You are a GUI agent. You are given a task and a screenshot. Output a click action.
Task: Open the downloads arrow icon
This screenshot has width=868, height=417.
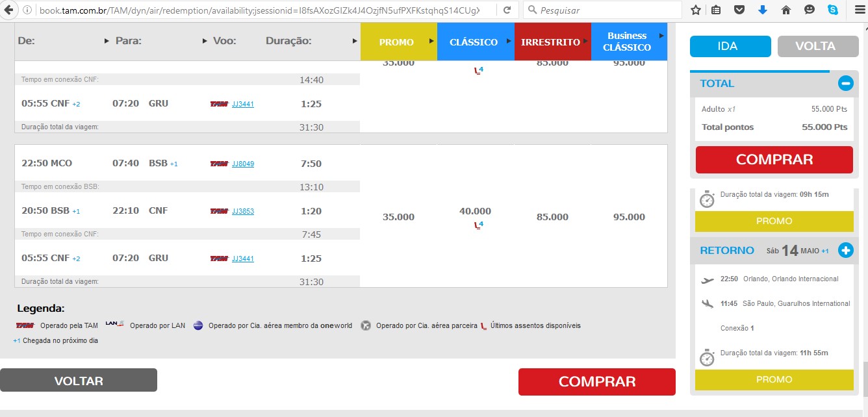pos(763,10)
